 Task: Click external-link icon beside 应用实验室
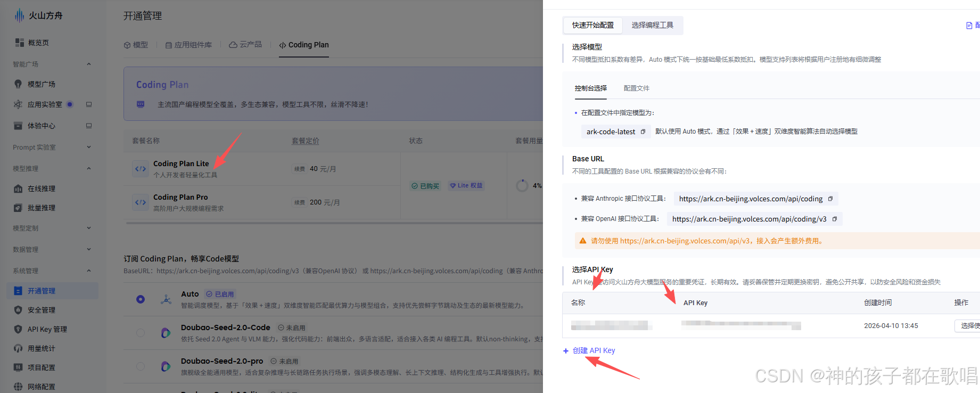89,104
